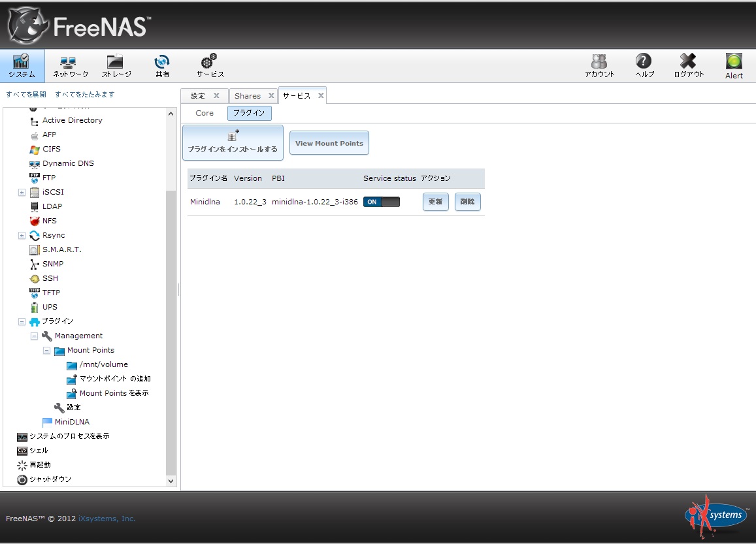This screenshot has height=544, width=756.
Task: Click シャットダウン shutdown item
Action: (x=50, y=479)
